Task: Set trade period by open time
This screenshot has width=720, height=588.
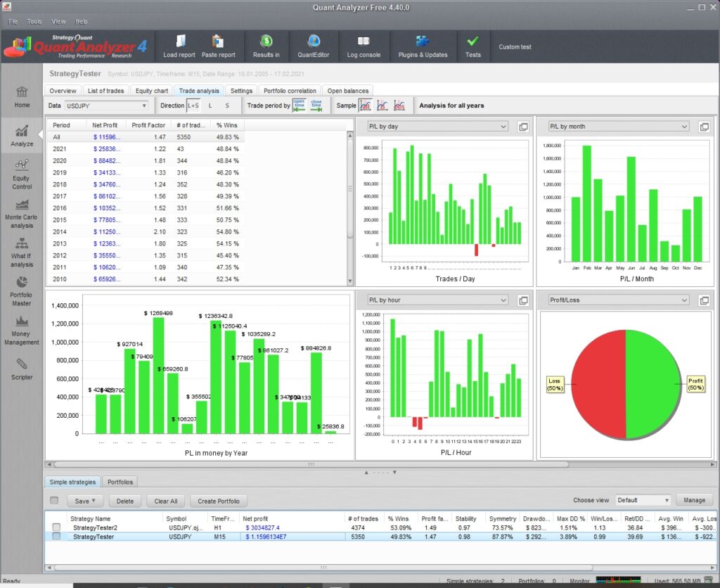Action: click(300, 106)
